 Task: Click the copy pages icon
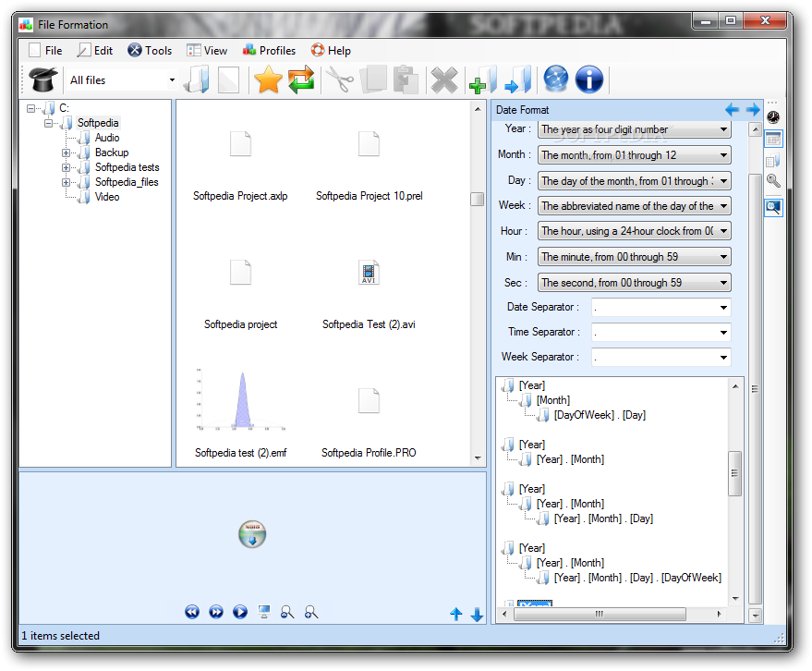(x=374, y=79)
